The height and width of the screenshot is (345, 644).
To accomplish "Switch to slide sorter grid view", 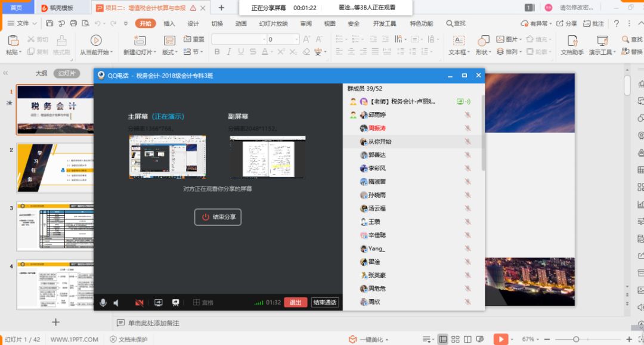I will (x=457, y=339).
